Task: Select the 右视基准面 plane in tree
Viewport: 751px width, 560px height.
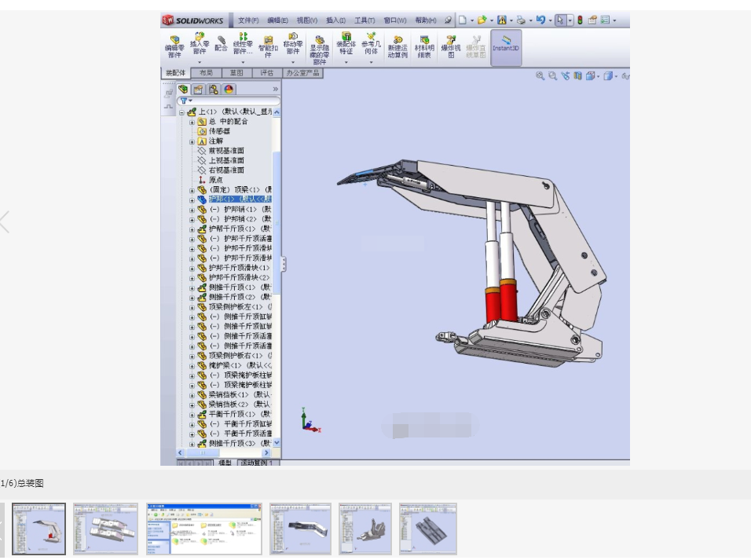Action: (226, 170)
